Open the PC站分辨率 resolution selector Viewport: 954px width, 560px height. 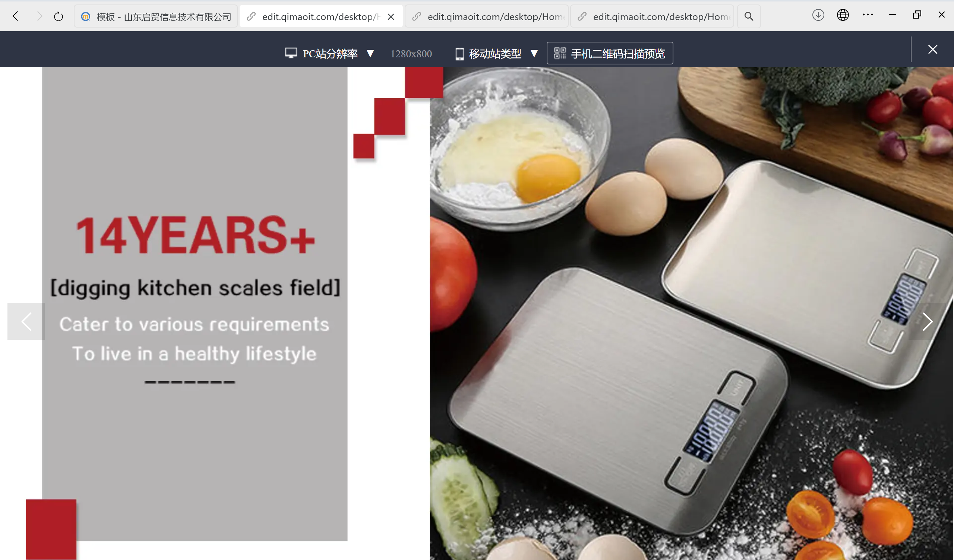[x=329, y=54]
